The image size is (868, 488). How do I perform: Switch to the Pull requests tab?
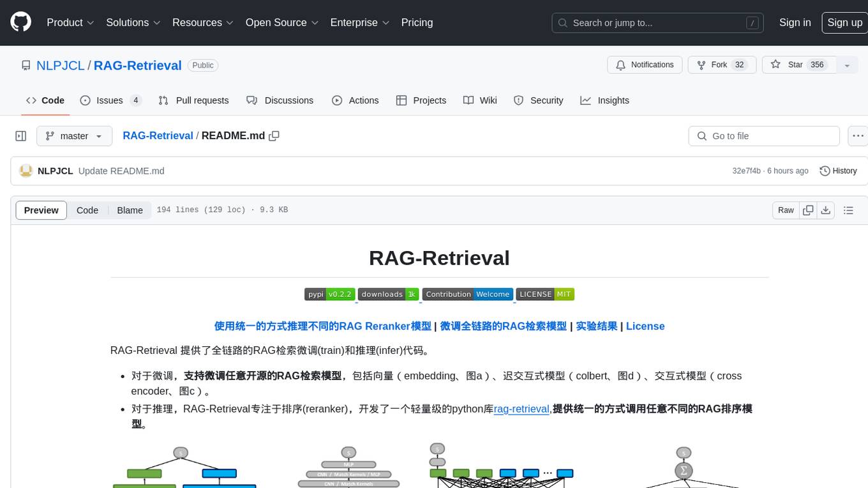[x=193, y=100]
